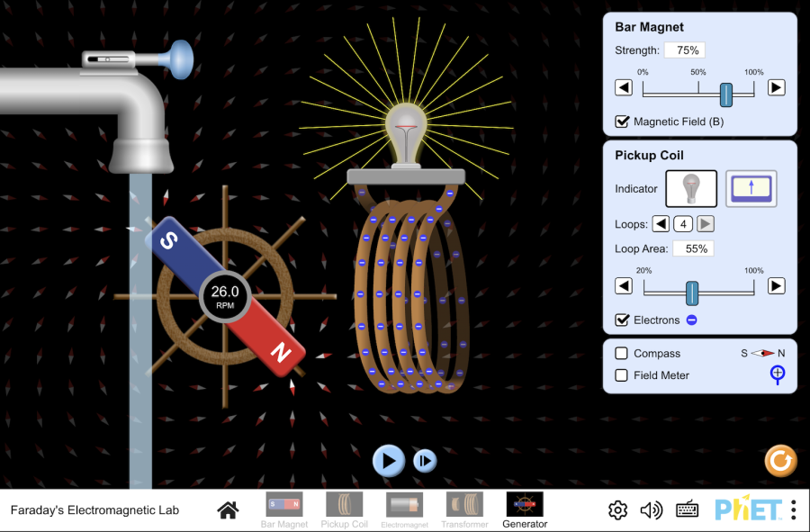Disable the Electrons checkbox
The image size is (810, 532).
[x=621, y=320]
